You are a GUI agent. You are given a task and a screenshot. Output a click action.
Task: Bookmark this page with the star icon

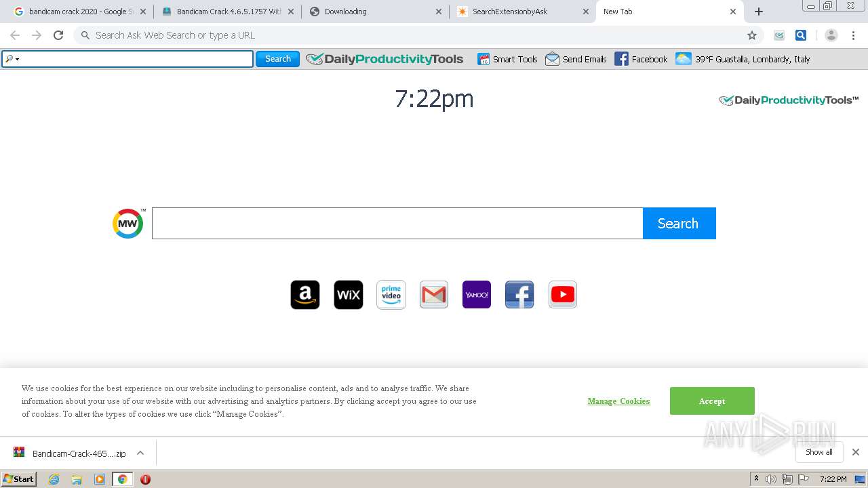(x=751, y=35)
